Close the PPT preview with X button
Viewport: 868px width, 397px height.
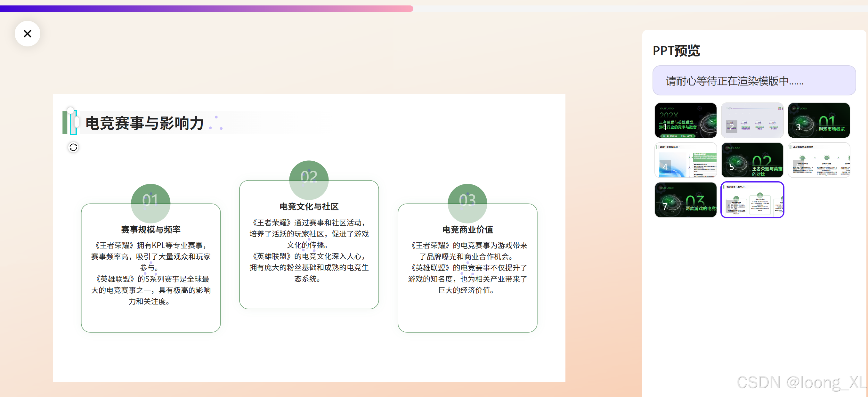coord(27,34)
